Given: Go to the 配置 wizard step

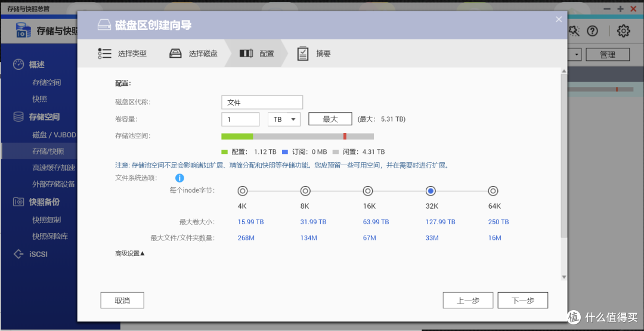Looking at the screenshot, I should pyautogui.click(x=256, y=54).
